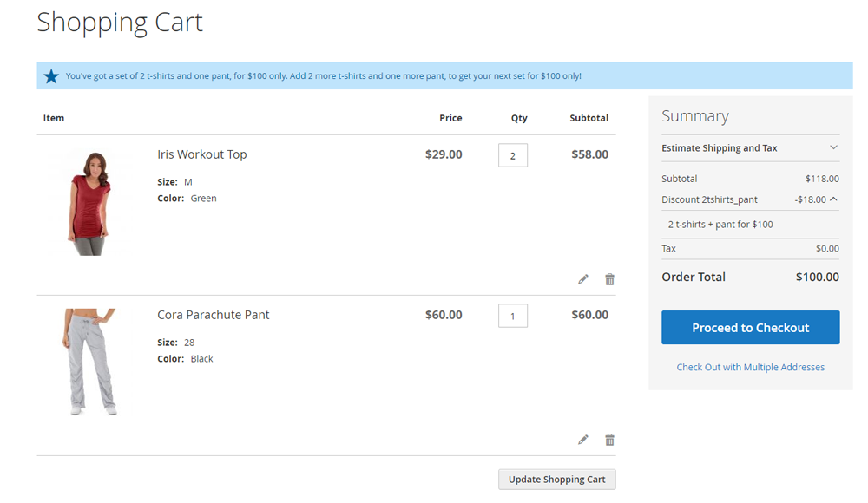Open Check Out with Multiple Addresses

pos(750,367)
